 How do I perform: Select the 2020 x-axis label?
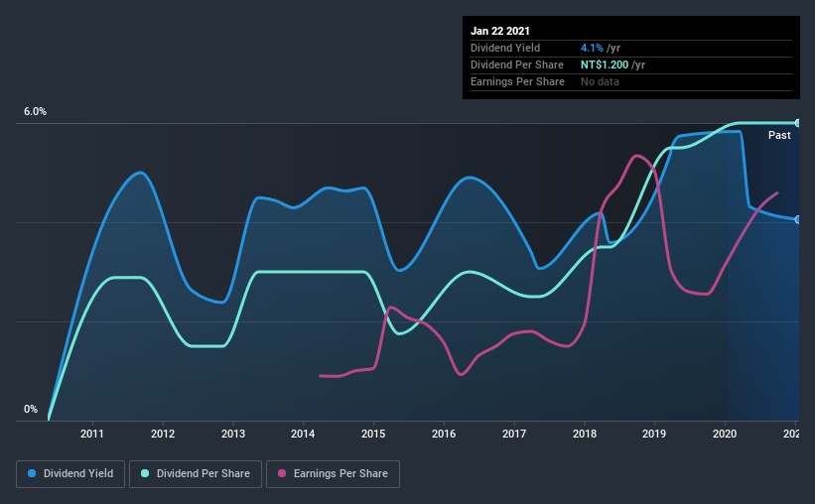(725, 434)
